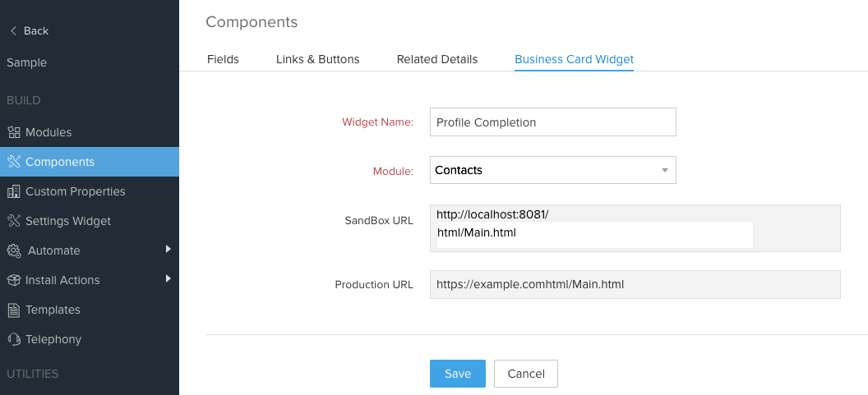This screenshot has height=395, width=868.
Task: Click the Automate gear icon
Action: [13, 250]
